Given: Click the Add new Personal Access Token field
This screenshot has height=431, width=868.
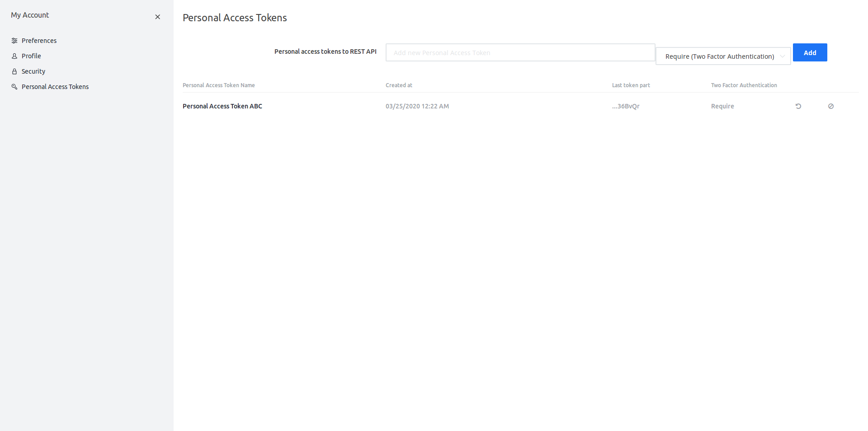Looking at the screenshot, I should (520, 52).
